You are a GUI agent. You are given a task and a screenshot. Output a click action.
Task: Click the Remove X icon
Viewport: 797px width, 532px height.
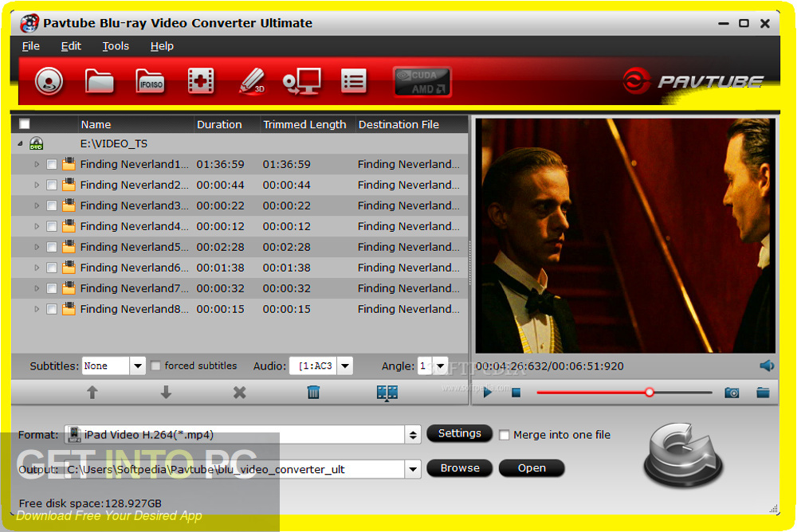tap(239, 393)
